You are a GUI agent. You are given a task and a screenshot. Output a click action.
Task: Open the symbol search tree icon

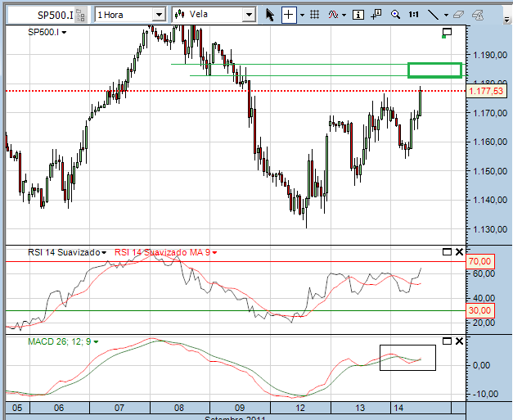click(x=81, y=16)
